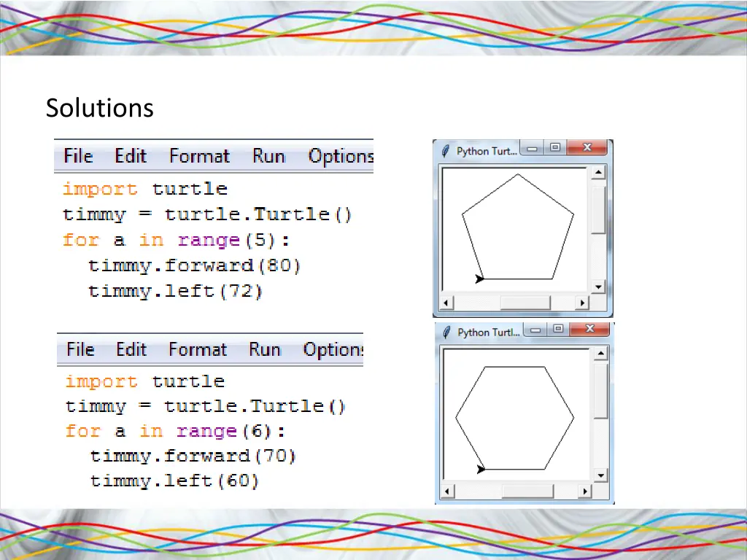Screen dimensions: 747x560
Task: Minimize the hexagon Python Turtle window
Action: [535, 329]
